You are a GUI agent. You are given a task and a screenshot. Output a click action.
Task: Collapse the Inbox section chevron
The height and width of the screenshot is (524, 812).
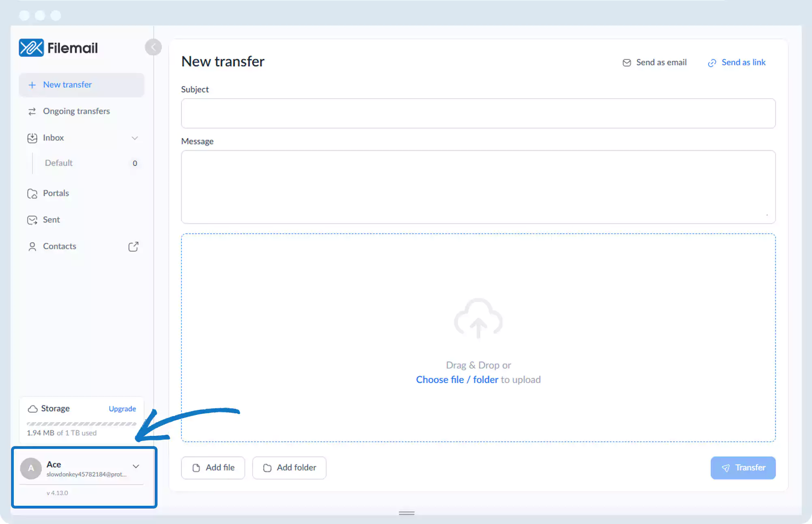(135, 138)
